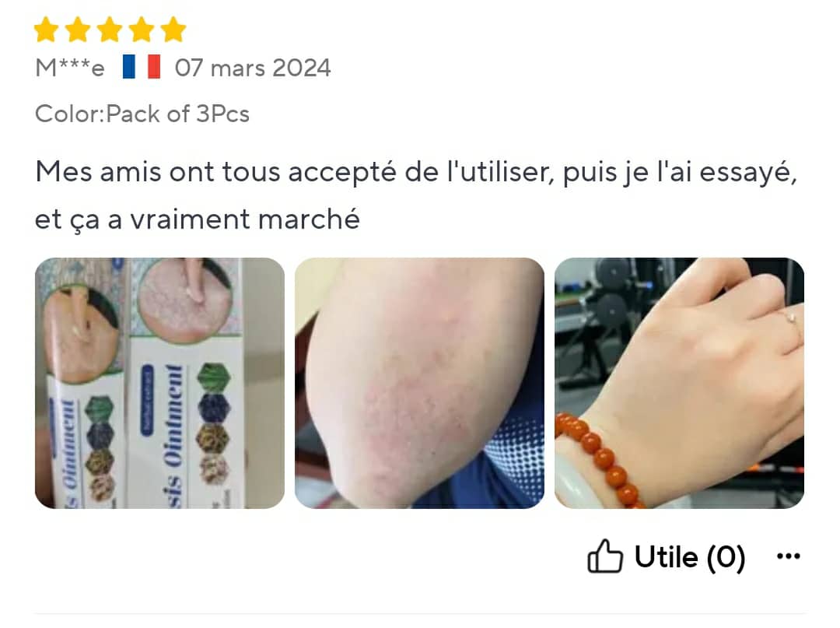Select the Color:Pack of 3Pcs variant text
This screenshot has width=840, height=628.
pyautogui.click(x=142, y=114)
